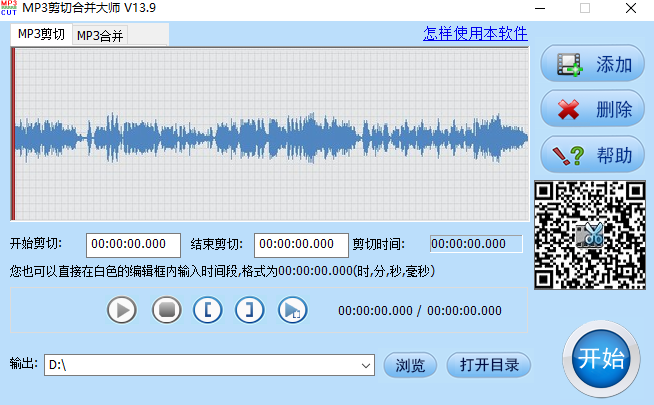Click the QR code image

pyautogui.click(x=590, y=235)
